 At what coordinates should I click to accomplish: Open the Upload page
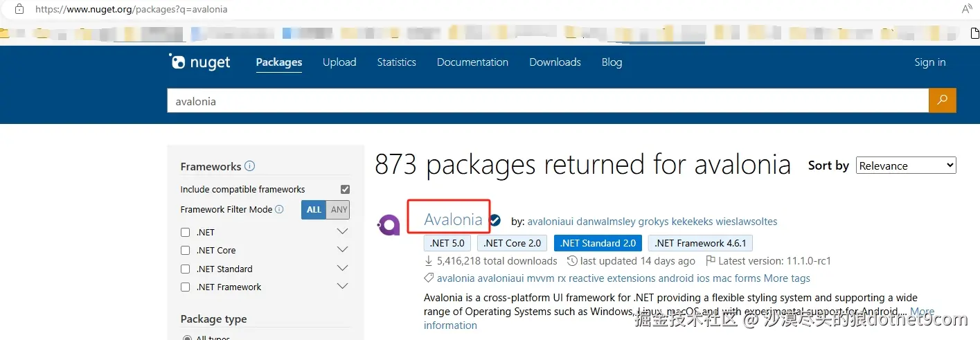[x=339, y=62]
